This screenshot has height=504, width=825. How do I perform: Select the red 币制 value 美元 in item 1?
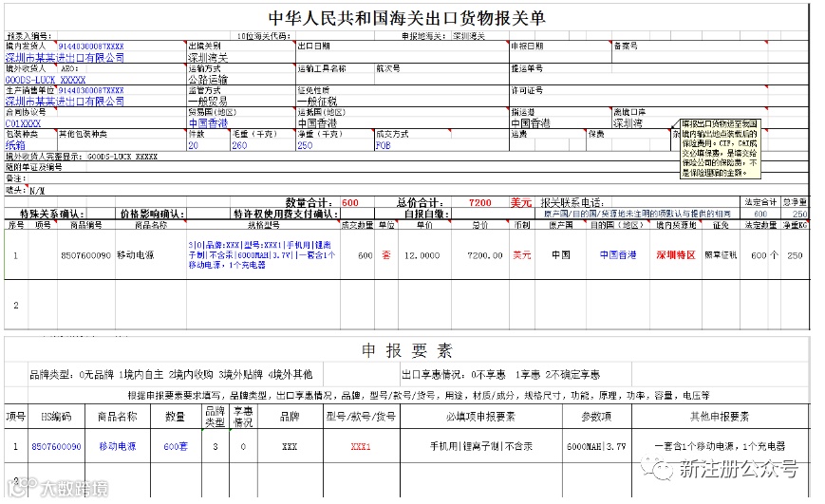coord(521,255)
